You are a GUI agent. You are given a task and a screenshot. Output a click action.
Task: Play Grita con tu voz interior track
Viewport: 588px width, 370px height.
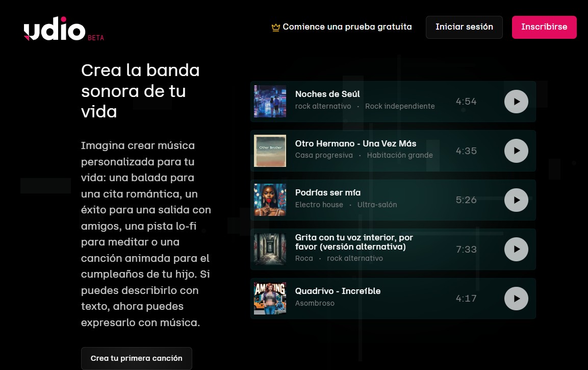(516, 249)
